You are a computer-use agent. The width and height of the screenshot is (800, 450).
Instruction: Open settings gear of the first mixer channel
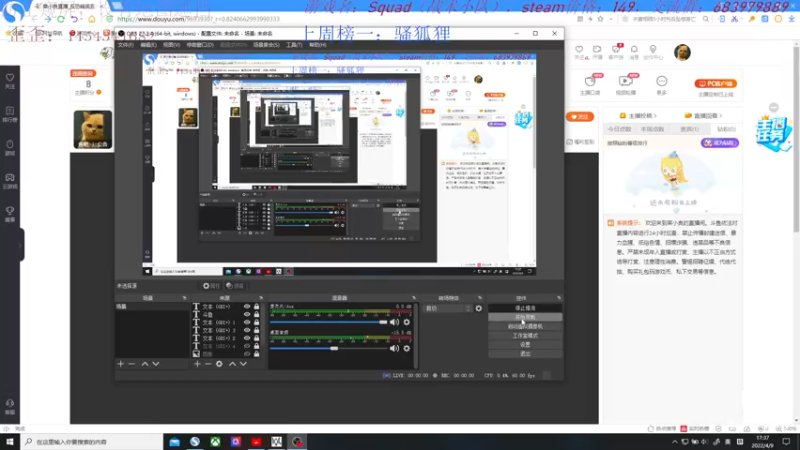(x=407, y=322)
